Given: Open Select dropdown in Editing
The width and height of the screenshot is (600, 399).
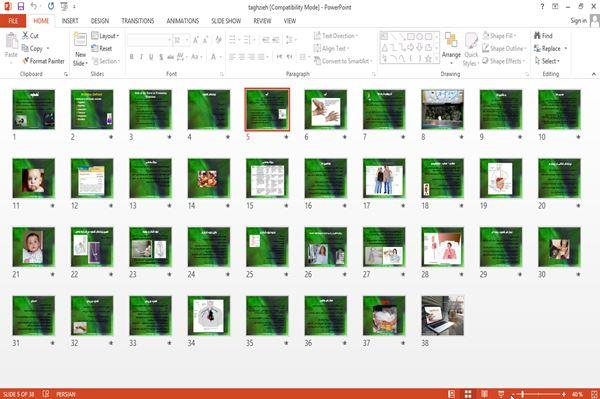Looking at the screenshot, I should 547,61.
